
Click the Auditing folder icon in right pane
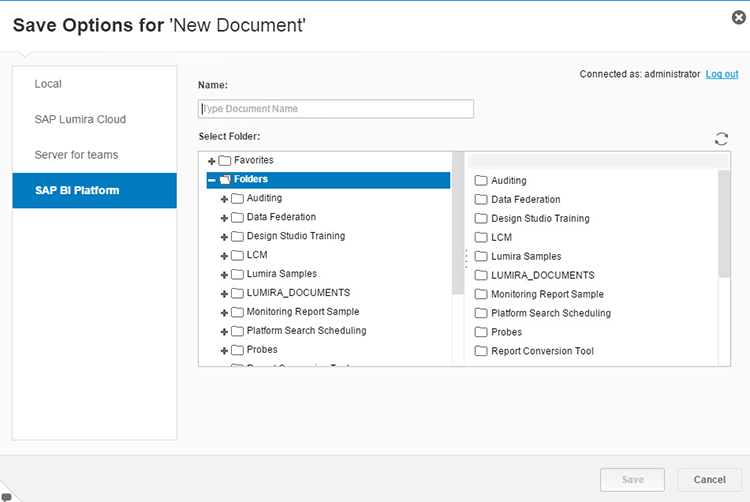click(481, 181)
